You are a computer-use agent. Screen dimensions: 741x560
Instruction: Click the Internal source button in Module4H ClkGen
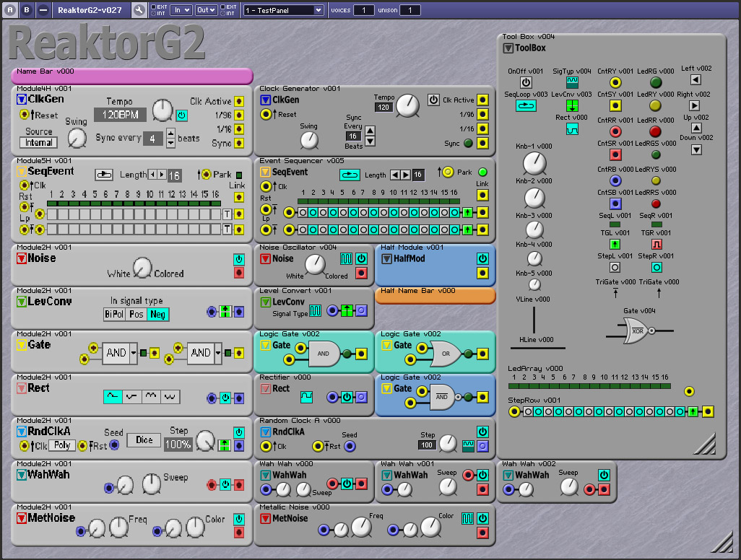click(38, 142)
